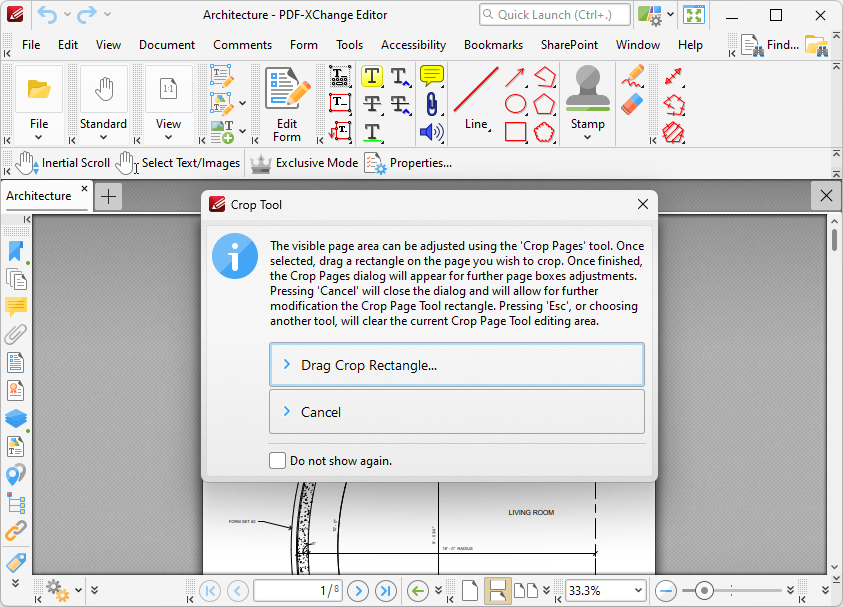Select the Eraser tool
This screenshot has width=843, height=607.
tap(632, 104)
